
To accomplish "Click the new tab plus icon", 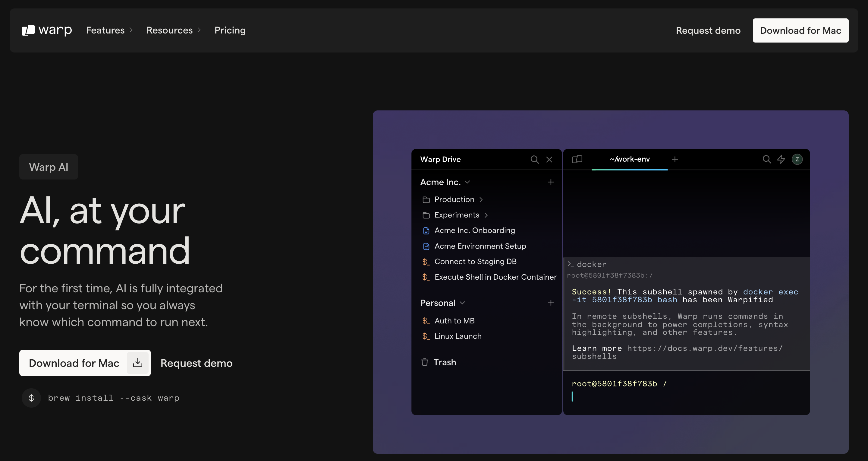I will [x=675, y=159].
